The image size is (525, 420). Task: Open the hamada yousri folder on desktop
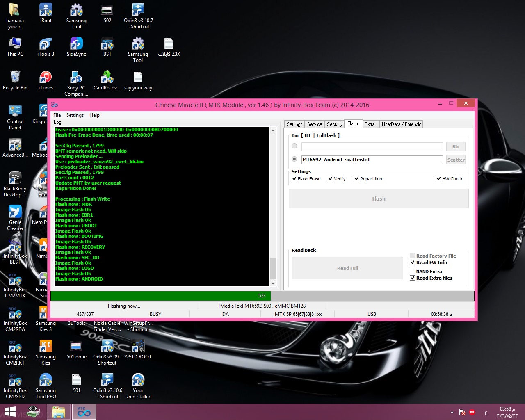pos(15,16)
